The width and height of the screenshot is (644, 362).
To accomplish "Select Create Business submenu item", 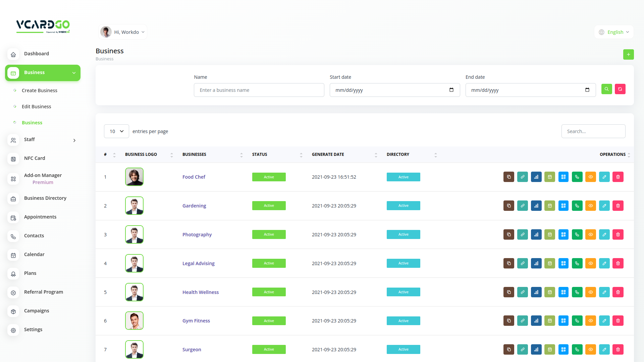I will pos(40,90).
